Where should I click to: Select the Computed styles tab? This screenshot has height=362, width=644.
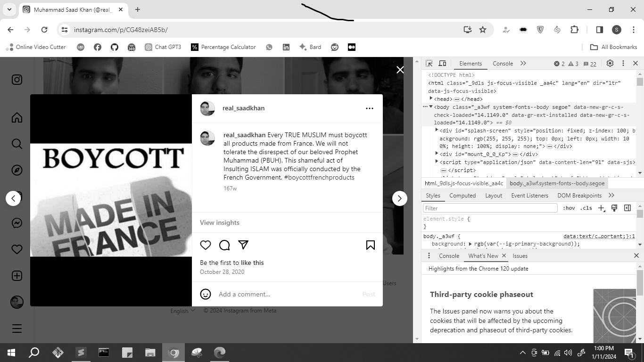[462, 196]
